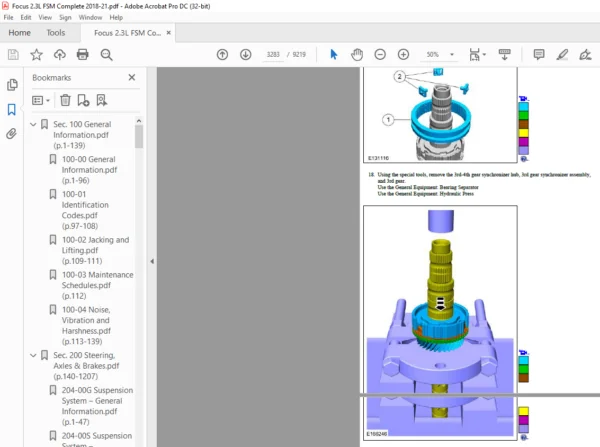The width and height of the screenshot is (600, 447).
Task: Zoom out with minus button
Action: [380, 55]
